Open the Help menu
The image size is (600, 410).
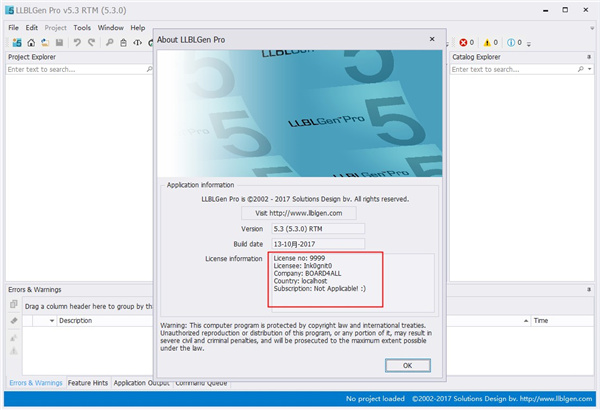coord(138,28)
